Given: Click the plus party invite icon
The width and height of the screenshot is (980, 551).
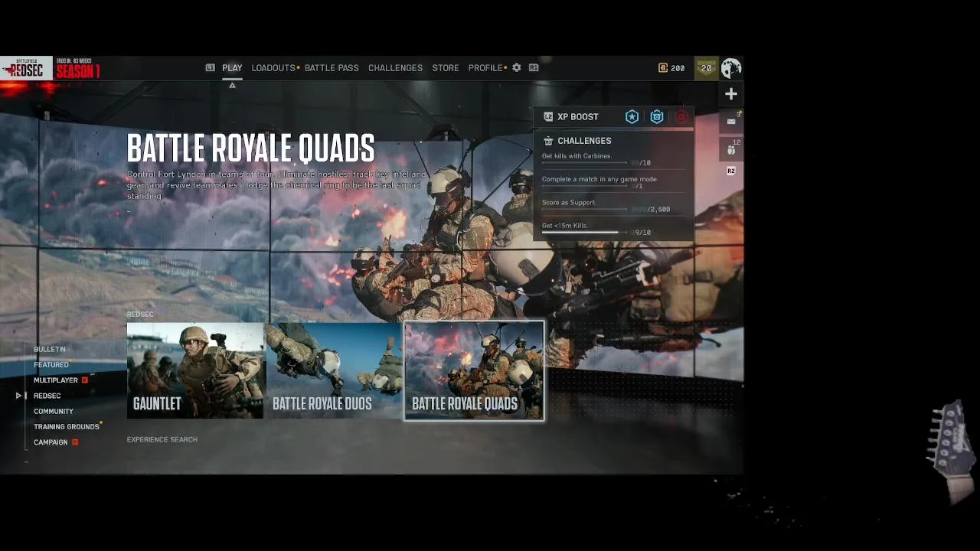Looking at the screenshot, I should 731,94.
